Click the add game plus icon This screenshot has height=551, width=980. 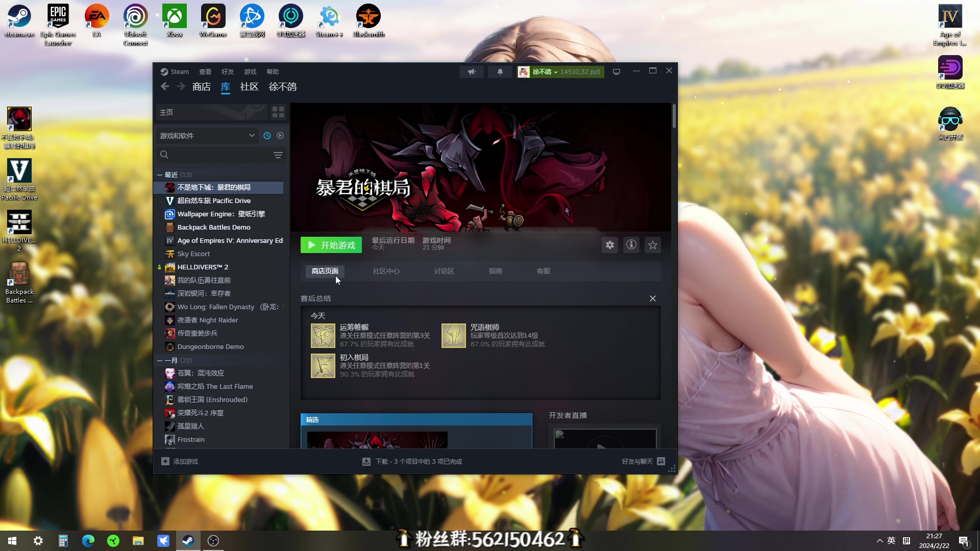165,461
